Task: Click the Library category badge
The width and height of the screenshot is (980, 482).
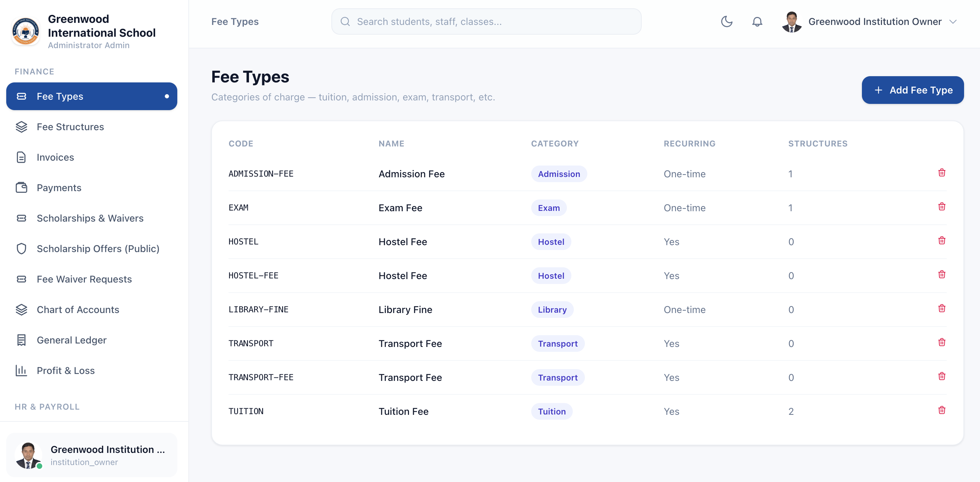Action: point(552,310)
